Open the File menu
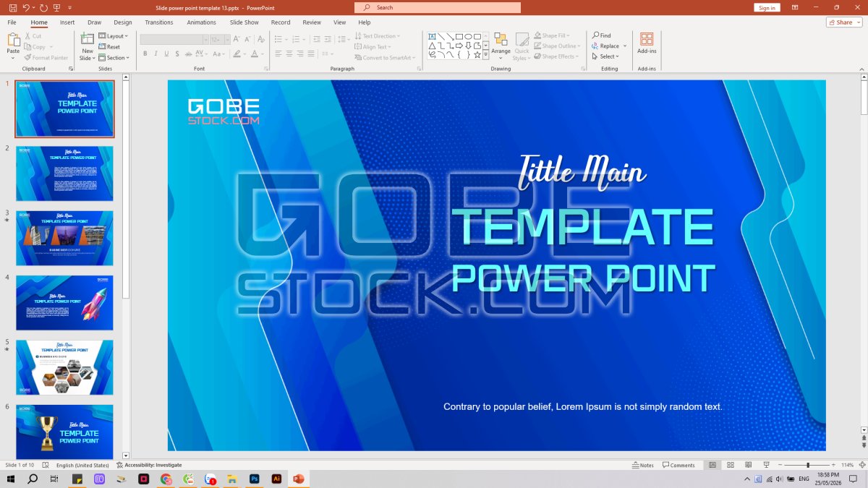The image size is (868, 488). [12, 22]
